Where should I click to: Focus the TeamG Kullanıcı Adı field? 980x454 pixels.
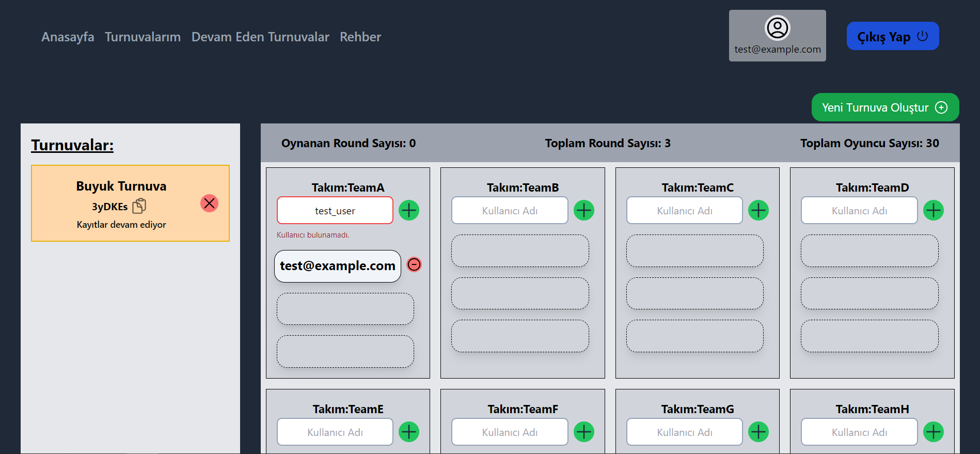point(685,432)
